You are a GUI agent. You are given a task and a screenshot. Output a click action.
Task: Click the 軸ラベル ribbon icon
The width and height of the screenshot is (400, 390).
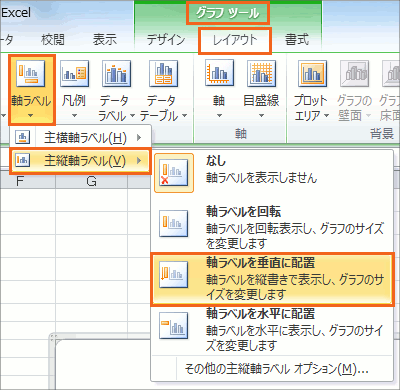(x=31, y=73)
